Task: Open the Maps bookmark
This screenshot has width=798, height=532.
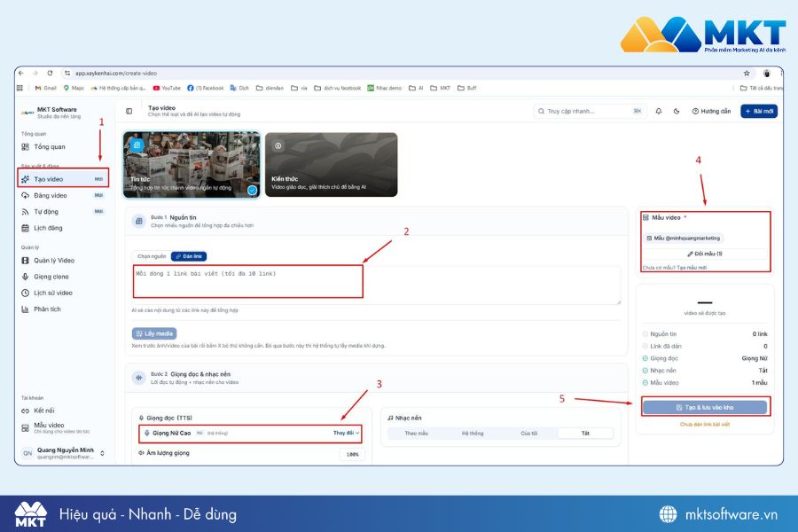Action: pos(74,88)
